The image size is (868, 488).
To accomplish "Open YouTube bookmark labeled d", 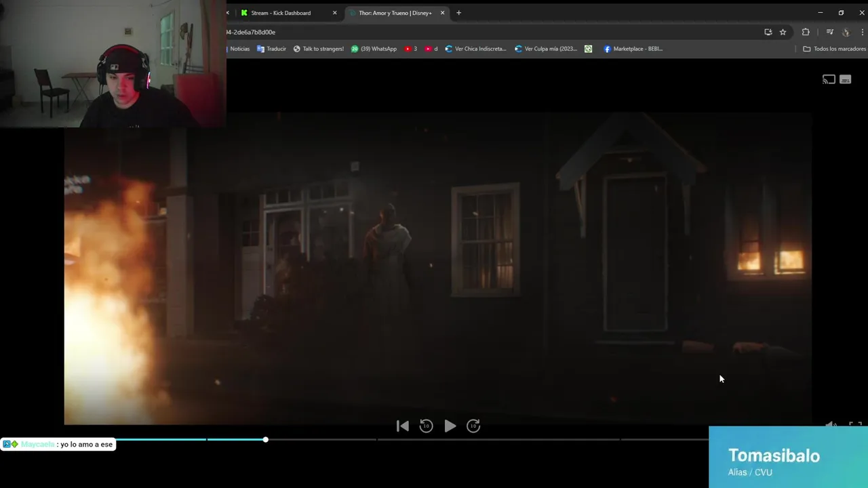I will [431, 49].
